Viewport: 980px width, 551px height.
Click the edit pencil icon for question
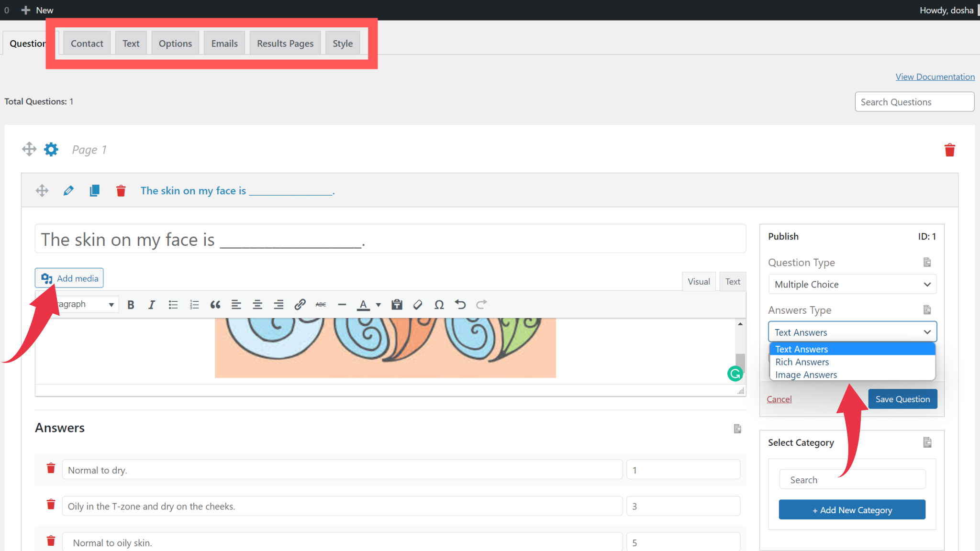click(68, 190)
